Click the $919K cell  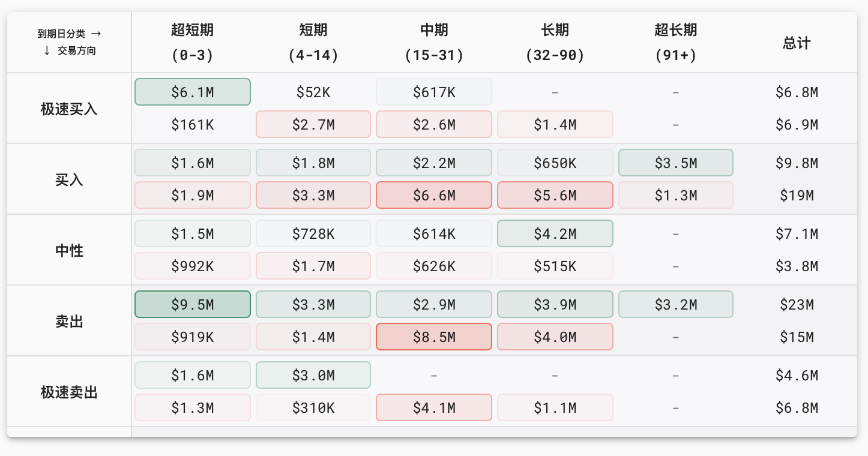pos(193,337)
